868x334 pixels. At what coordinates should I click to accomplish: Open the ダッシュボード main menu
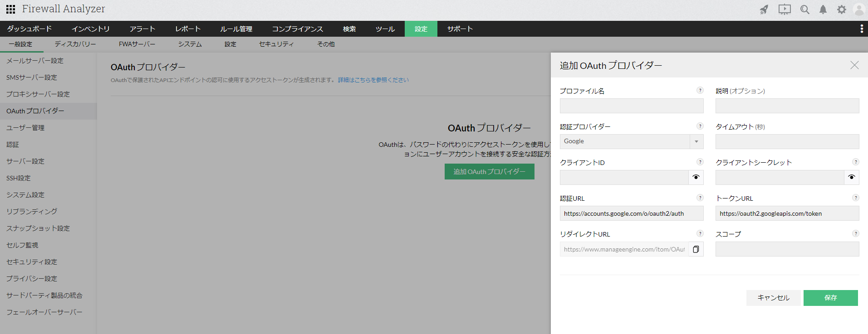click(29, 29)
